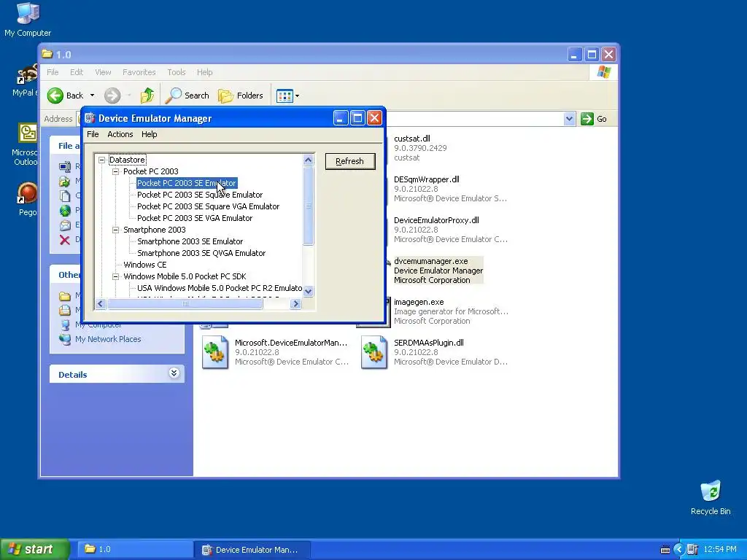This screenshot has width=747, height=560.
Task: Open the Edit menu in Explorer window
Action: pos(76,72)
